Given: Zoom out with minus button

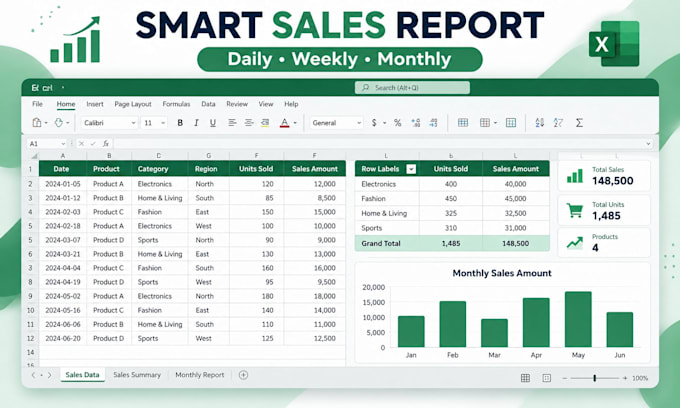Looking at the screenshot, I should tap(565, 378).
